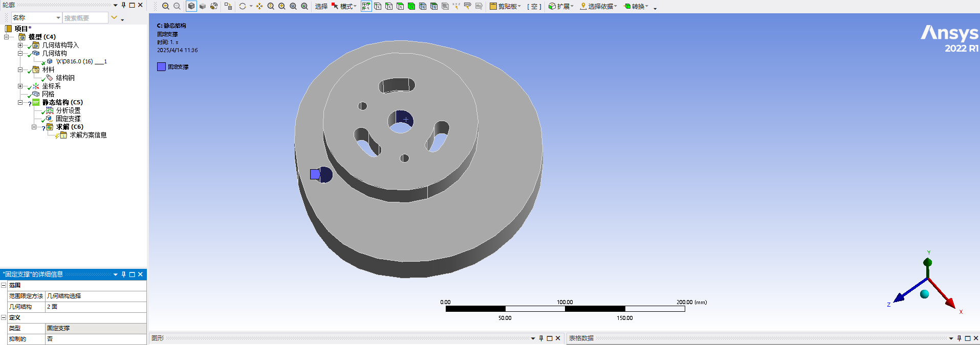
Task: Open the toolbar overflow options arrow
Action: [655, 8]
